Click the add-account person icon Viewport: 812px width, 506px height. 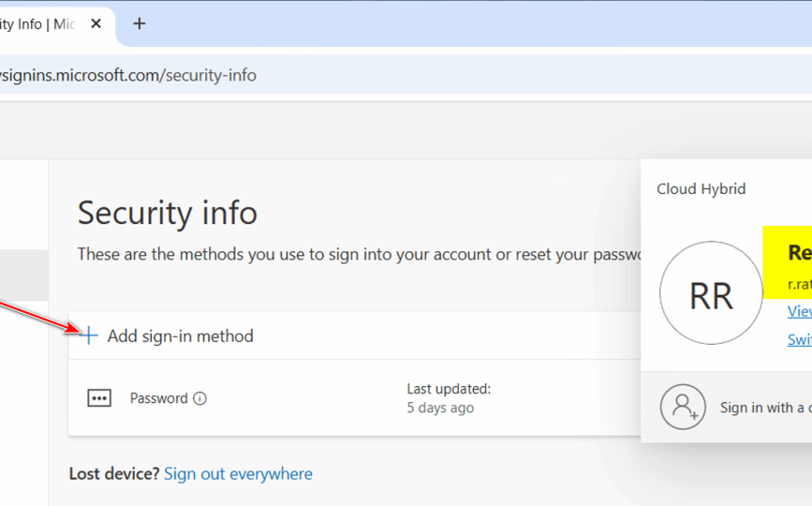pyautogui.click(x=683, y=407)
